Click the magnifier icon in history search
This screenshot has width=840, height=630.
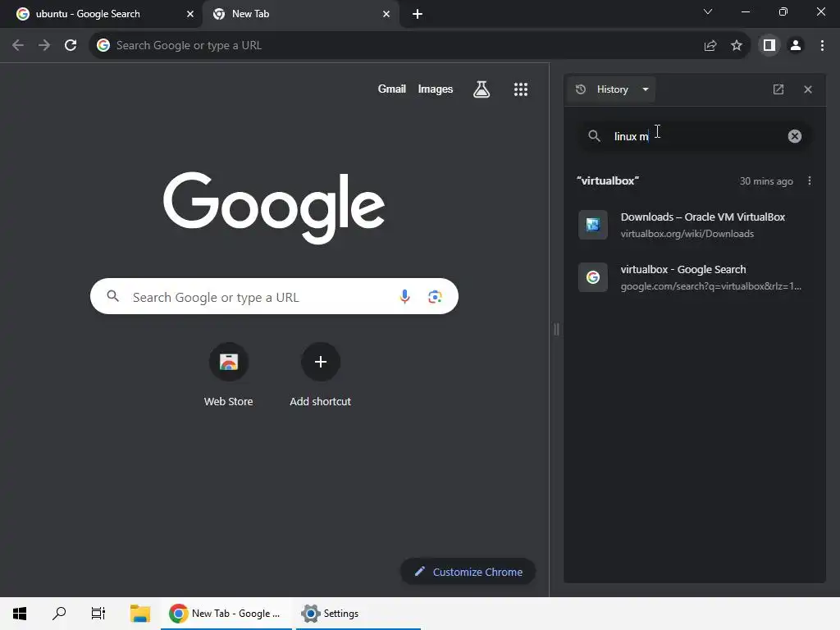(594, 136)
